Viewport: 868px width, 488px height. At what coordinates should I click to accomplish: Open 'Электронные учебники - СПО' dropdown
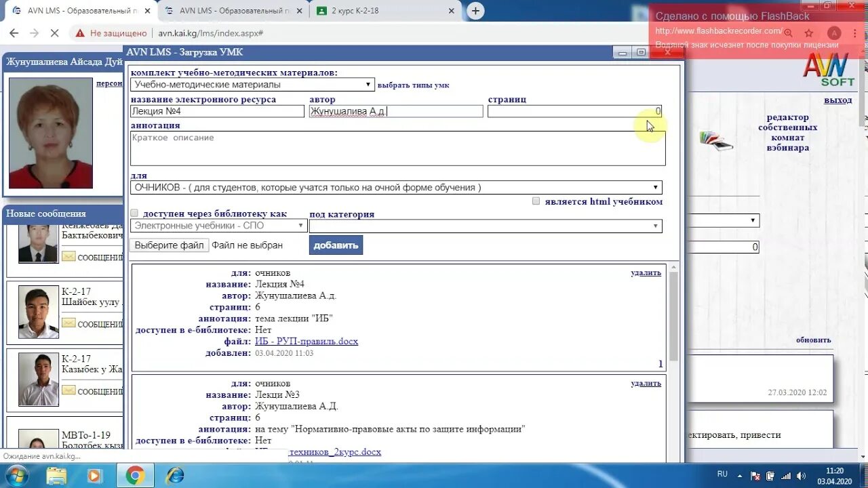click(x=218, y=226)
